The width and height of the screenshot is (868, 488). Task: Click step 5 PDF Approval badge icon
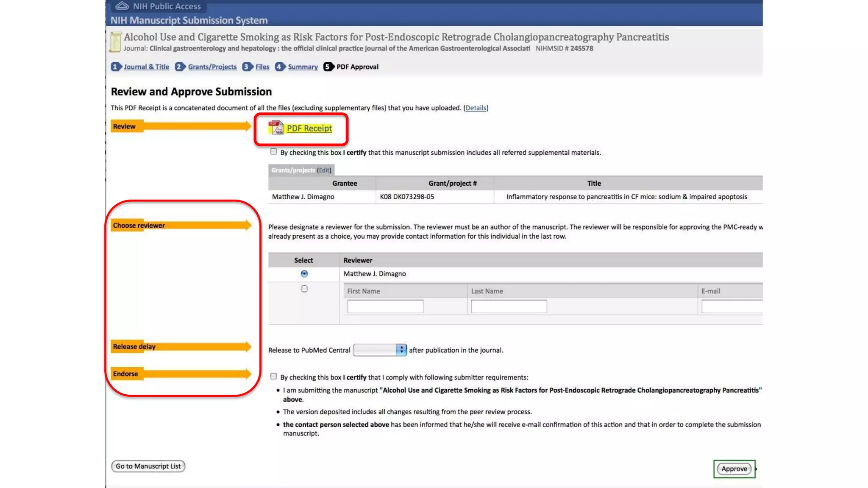[328, 67]
